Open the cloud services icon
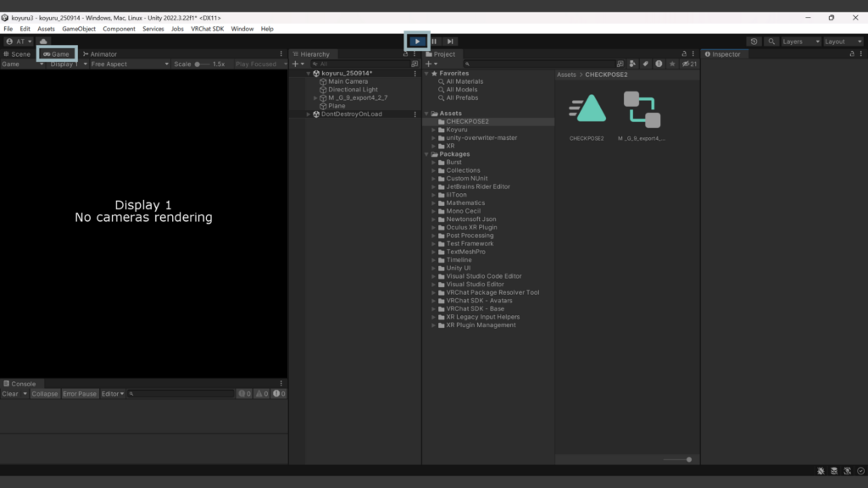The height and width of the screenshot is (488, 868). 43,41
